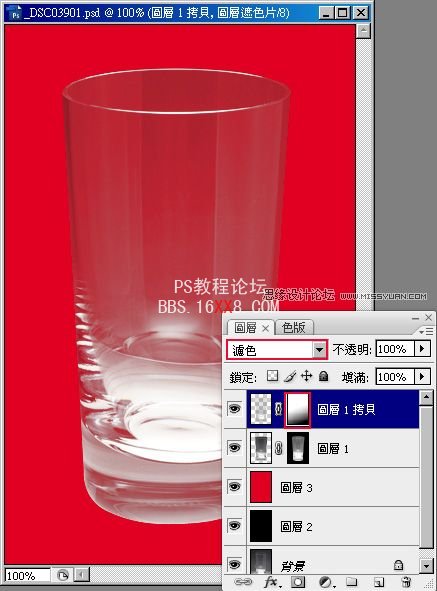Hide the 圖層 3 layer
Viewport: 437px width, 591px height.
[x=234, y=487]
